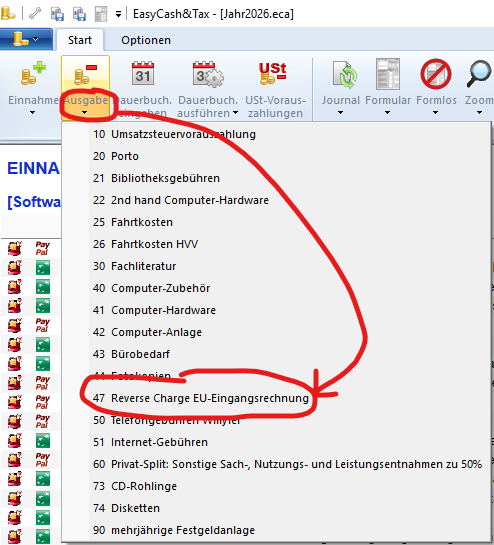Open Dauerbuch. eingeben calendar icon
This screenshot has height=545, width=494.
click(x=143, y=74)
